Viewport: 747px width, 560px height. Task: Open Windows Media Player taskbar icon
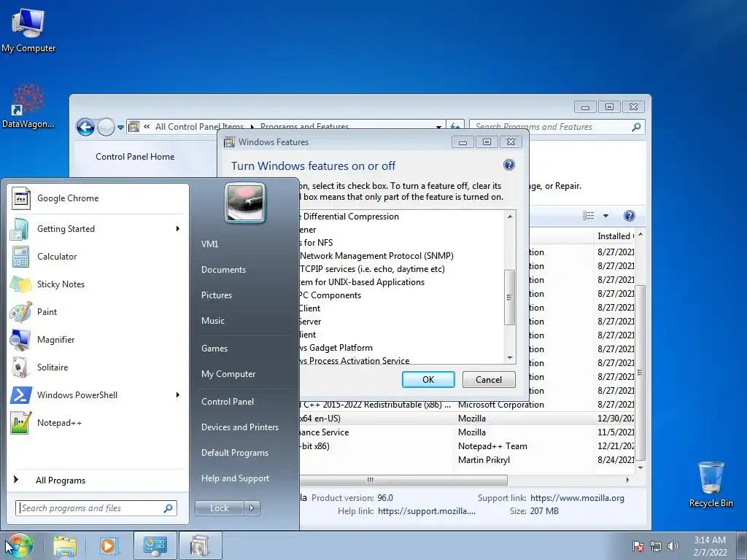(109, 546)
